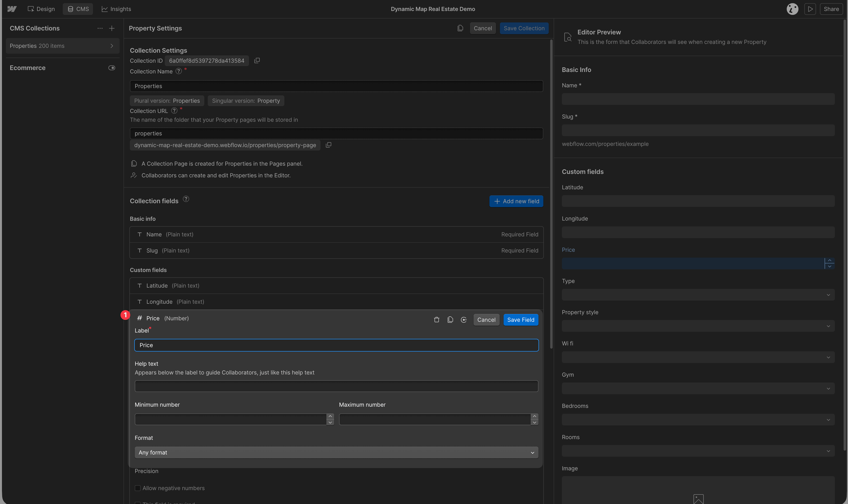Open CMS Collections more options menu
Screen dimensions: 848x504
click(x=100, y=28)
